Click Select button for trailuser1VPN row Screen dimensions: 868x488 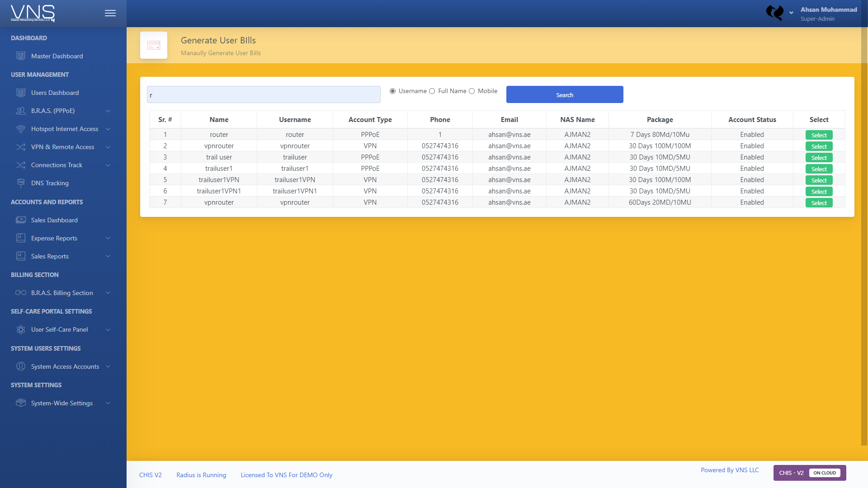tap(819, 180)
